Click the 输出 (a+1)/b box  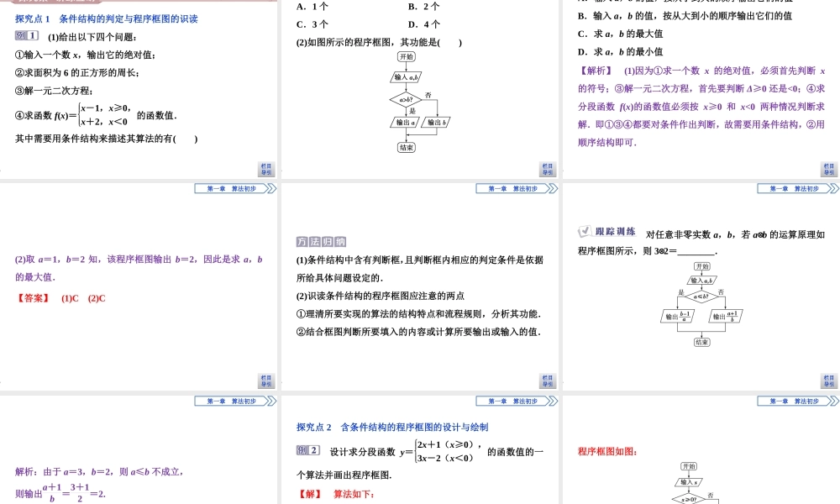pos(726,316)
